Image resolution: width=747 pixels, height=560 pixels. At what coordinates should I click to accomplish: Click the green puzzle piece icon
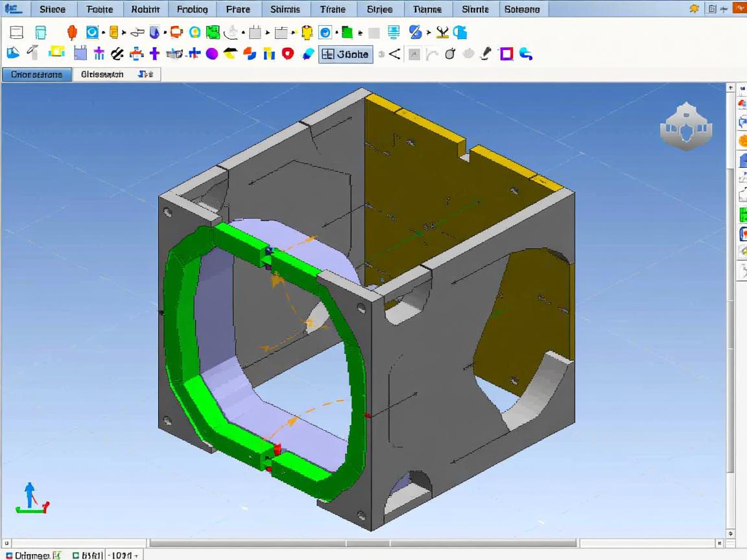(x=213, y=32)
